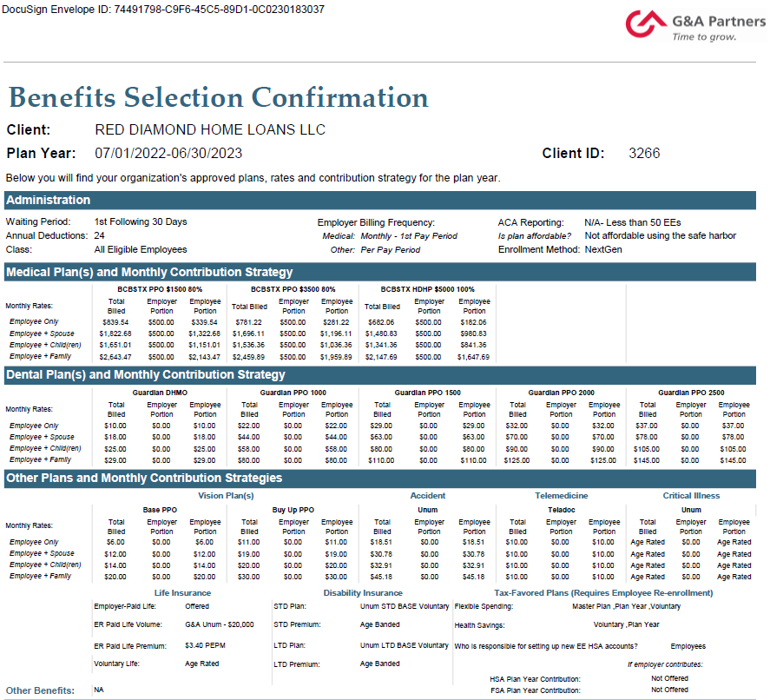This screenshot has height=700, width=770.
Task: Click Guardian PPO 1000 plan heading
Action: [293, 393]
